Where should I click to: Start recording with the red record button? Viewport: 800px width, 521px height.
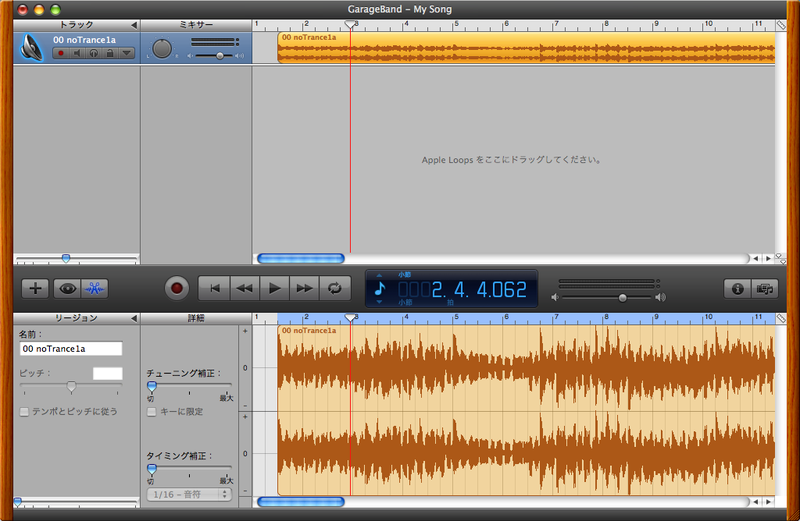pos(177,288)
